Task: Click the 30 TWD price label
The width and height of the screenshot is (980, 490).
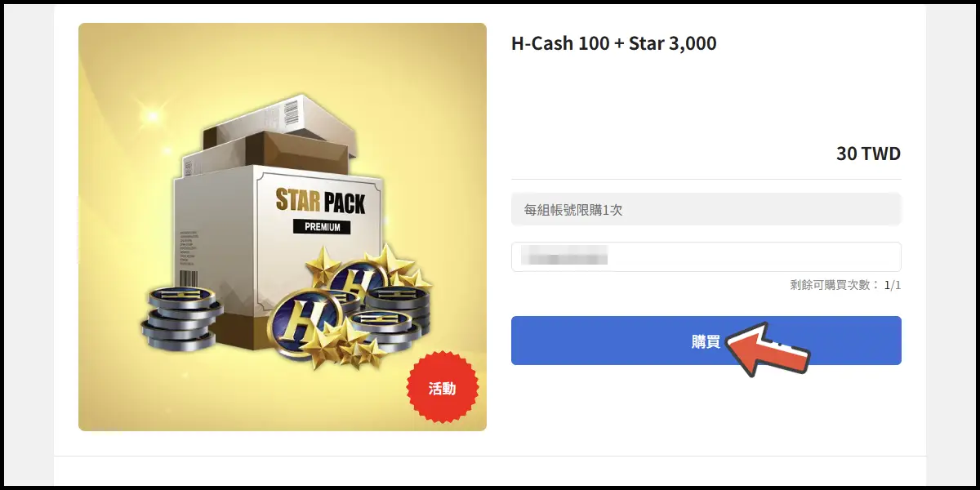Action: coord(868,154)
